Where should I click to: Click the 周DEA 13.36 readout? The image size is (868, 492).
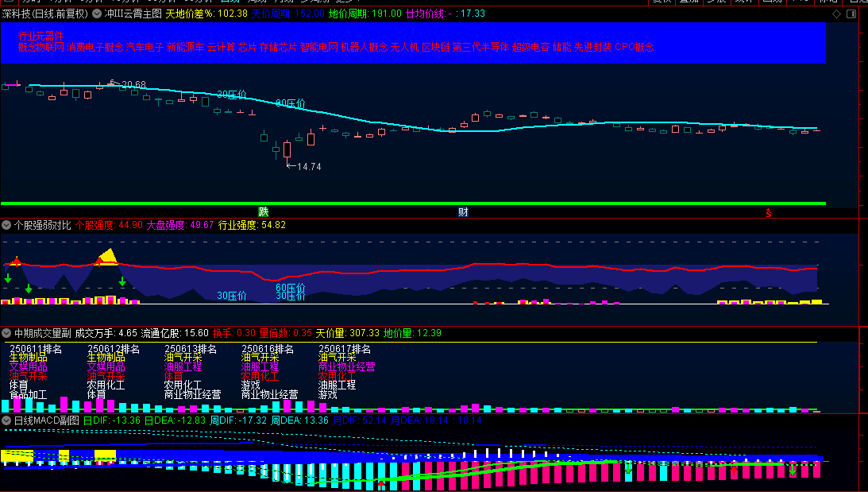tap(300, 420)
